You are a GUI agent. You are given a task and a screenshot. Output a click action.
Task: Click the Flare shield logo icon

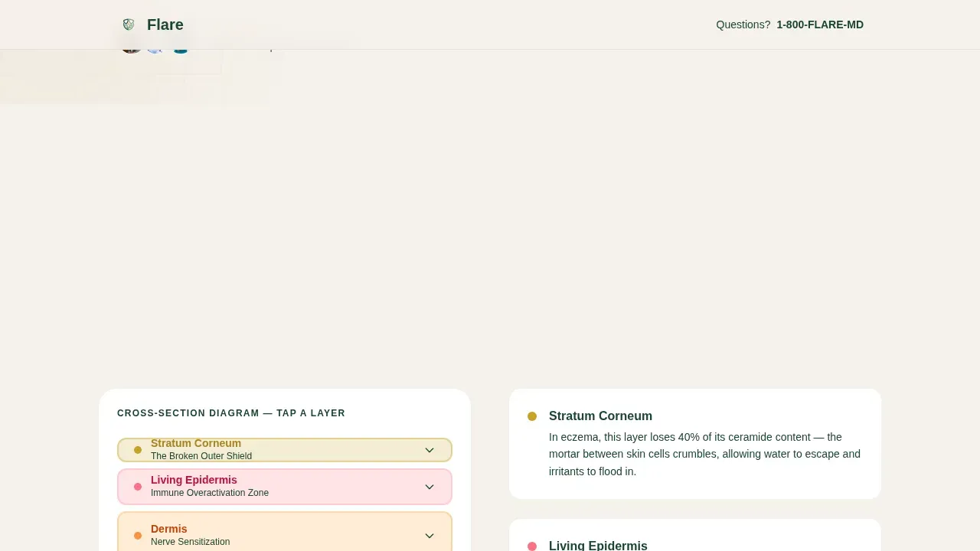[x=129, y=24]
